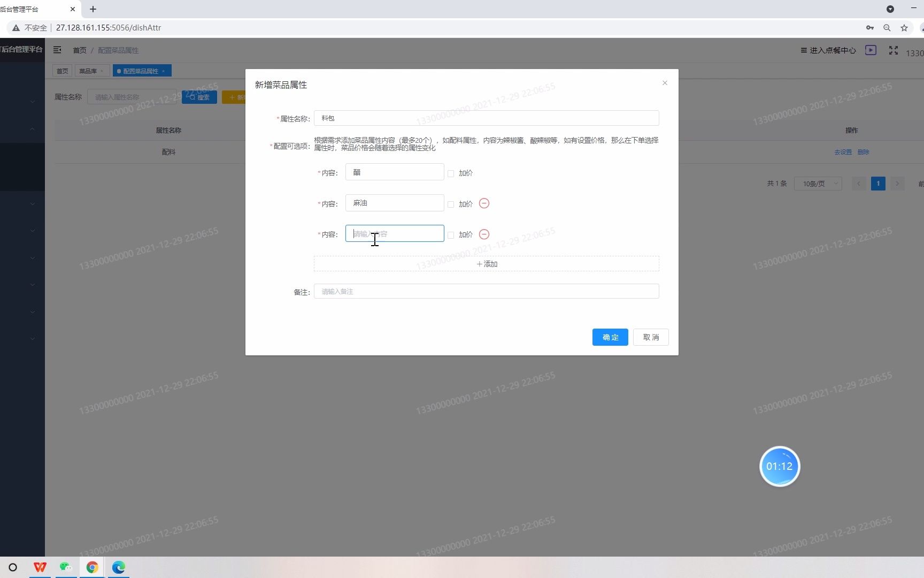Close the 新增菜品属性 dialog

coord(665,83)
